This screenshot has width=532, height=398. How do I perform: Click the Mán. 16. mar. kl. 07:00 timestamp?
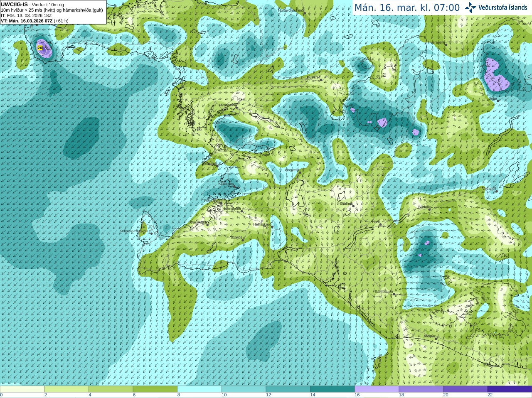pos(407,8)
